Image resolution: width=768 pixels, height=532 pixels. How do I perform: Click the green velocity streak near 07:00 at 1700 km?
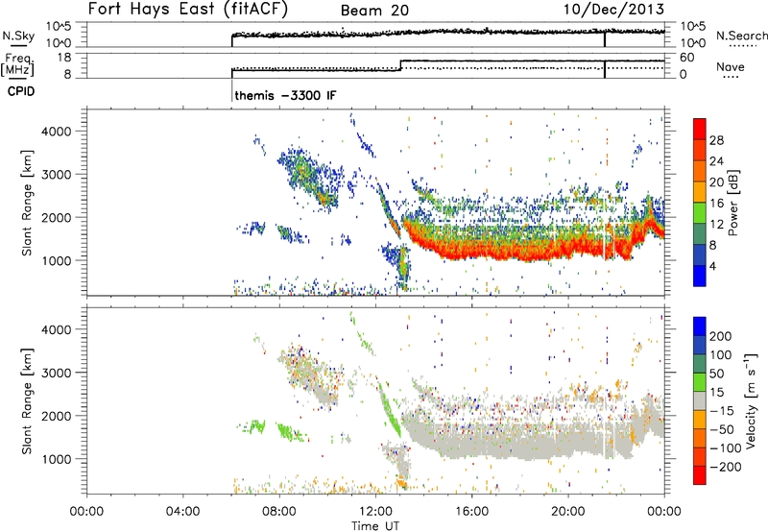point(256,426)
